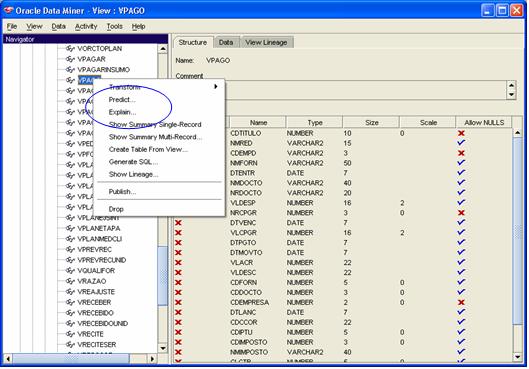The image size is (529, 369).
Task: Click red X in the CDEMPRESA row's first column
Action: pyautogui.click(x=178, y=302)
